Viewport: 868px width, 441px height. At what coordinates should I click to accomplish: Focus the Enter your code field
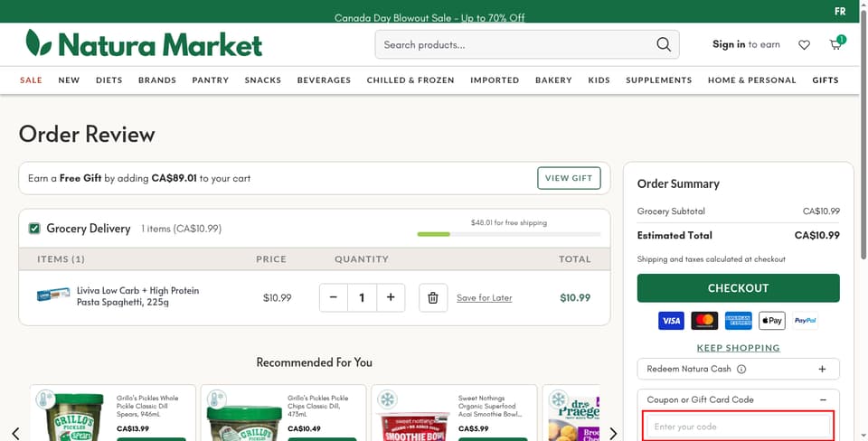pyautogui.click(x=739, y=427)
